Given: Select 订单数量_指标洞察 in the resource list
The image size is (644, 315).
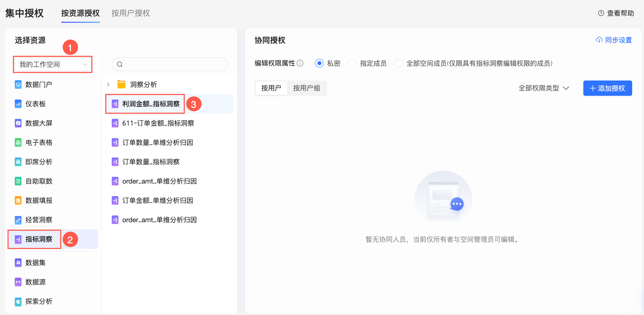Looking at the screenshot, I should pyautogui.click(x=151, y=162).
